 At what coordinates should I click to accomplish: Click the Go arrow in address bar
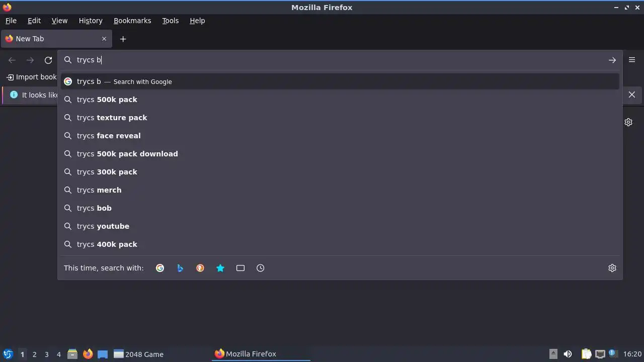point(612,60)
